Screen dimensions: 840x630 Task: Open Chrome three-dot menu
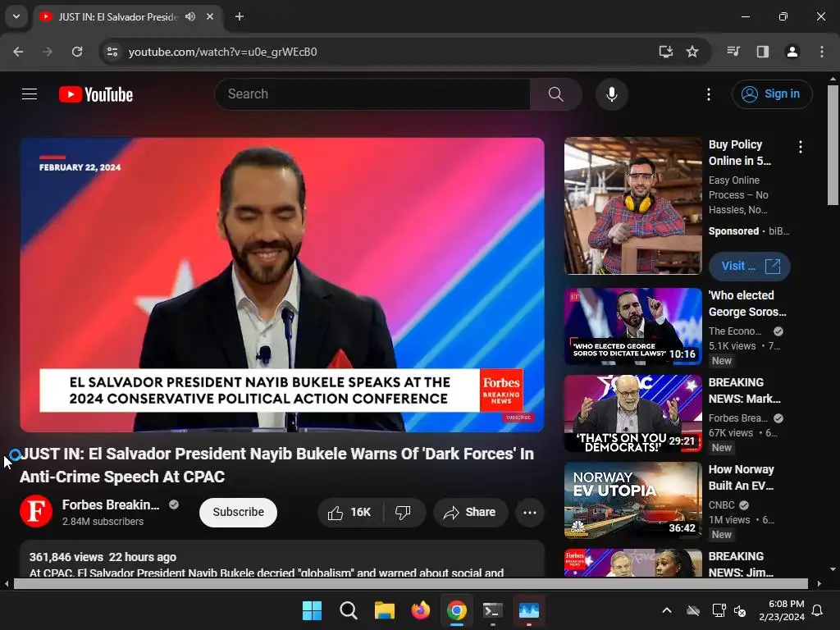pos(821,52)
